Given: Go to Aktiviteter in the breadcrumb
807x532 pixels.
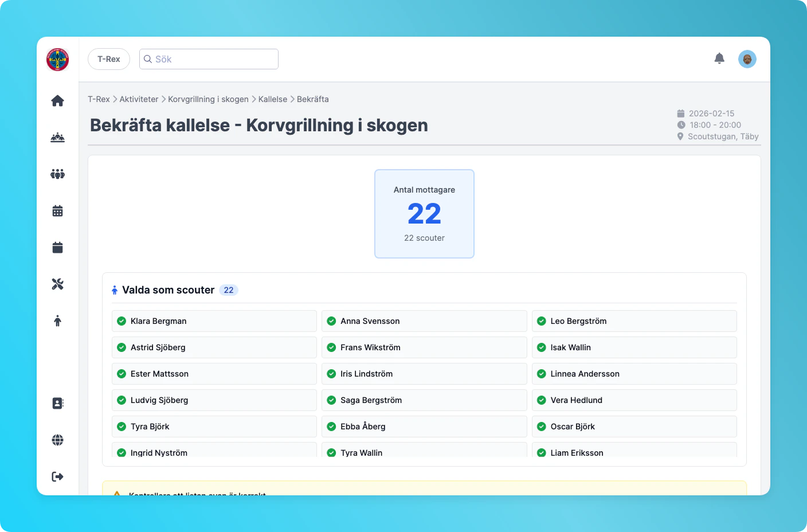Looking at the screenshot, I should (139, 99).
